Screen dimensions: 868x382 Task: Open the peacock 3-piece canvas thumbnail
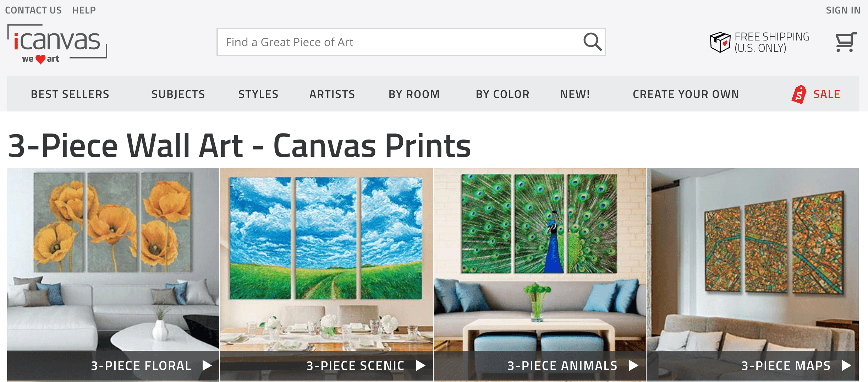point(539,274)
